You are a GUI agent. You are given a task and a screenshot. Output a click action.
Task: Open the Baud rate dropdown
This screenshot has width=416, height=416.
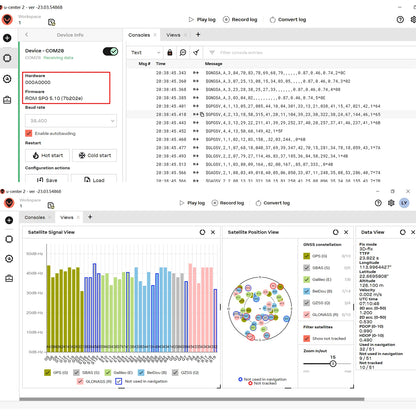(71, 121)
